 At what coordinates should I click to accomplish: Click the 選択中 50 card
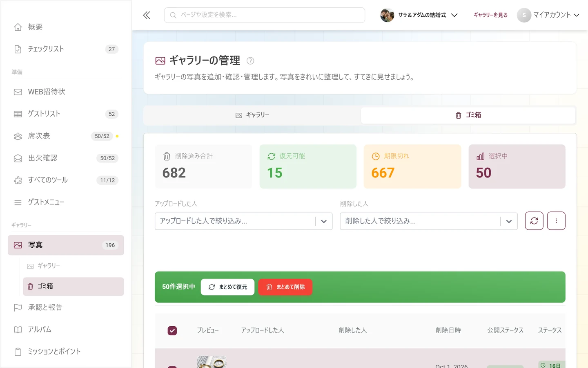coord(517,166)
